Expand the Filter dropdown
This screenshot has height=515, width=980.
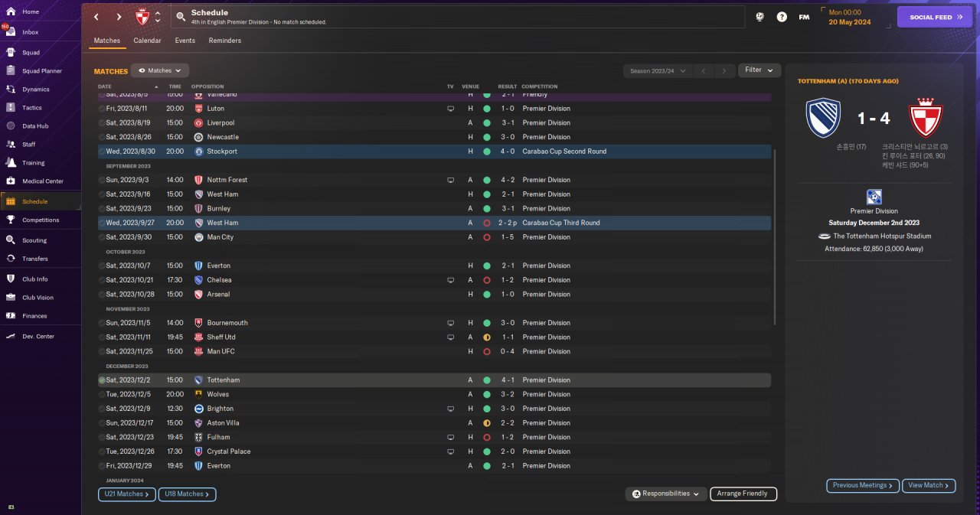pyautogui.click(x=759, y=70)
